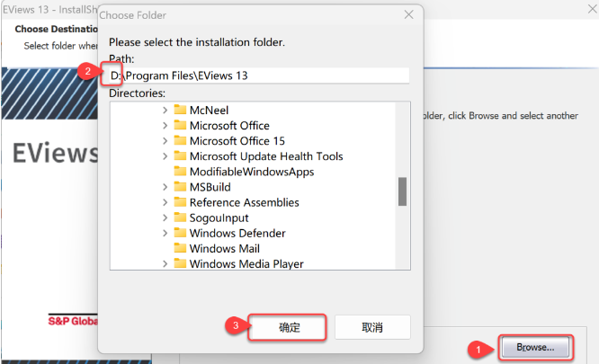Select the Windows Mail folder name
Viewport: 599px width, 364px height.
click(225, 248)
